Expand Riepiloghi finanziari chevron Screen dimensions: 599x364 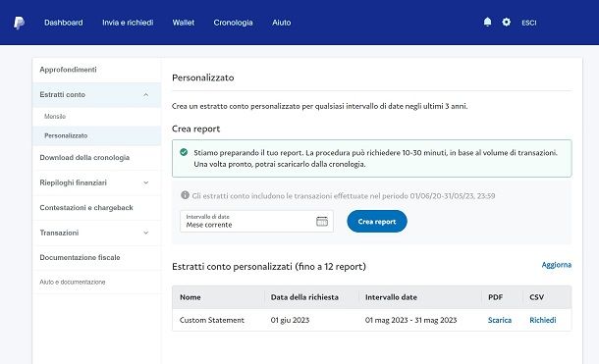[x=146, y=182]
